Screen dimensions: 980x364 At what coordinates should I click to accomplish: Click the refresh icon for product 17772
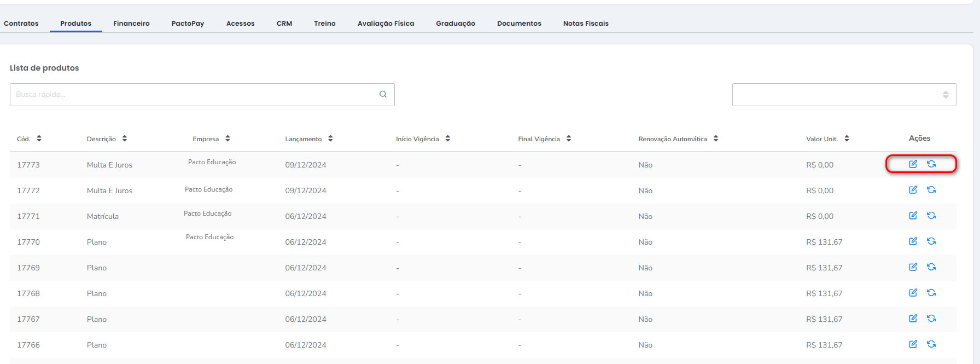pyautogui.click(x=931, y=190)
